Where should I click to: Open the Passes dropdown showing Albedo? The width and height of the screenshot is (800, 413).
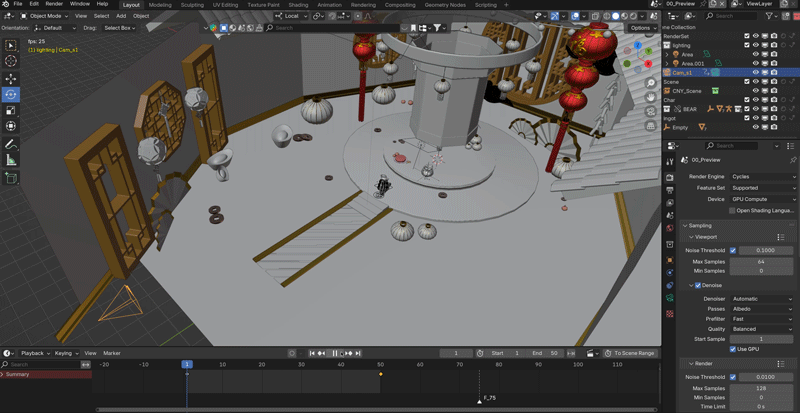coord(761,309)
